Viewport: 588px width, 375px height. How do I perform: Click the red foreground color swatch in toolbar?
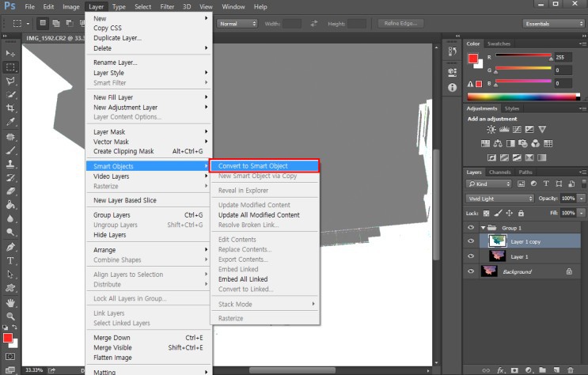point(8,339)
